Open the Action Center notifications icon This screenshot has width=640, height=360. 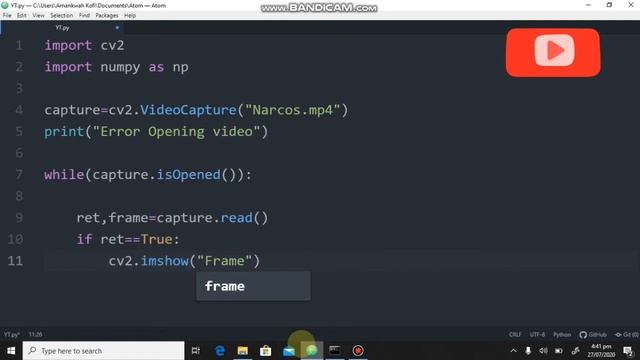click(x=628, y=351)
